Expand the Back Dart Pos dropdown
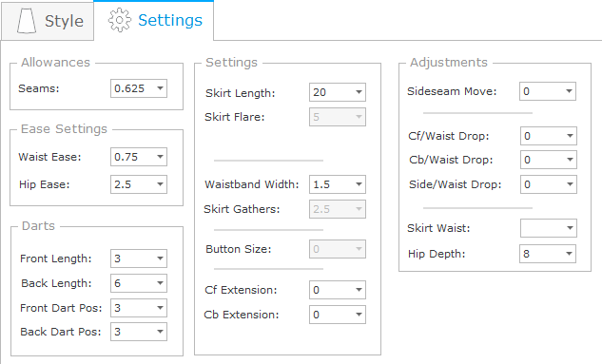This screenshot has width=602, height=364. tap(139, 332)
